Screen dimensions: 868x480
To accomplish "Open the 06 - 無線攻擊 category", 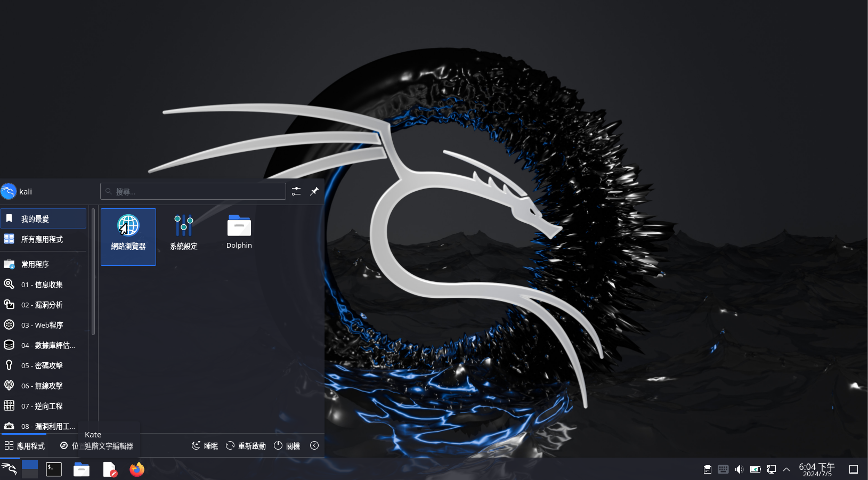I will (43, 386).
